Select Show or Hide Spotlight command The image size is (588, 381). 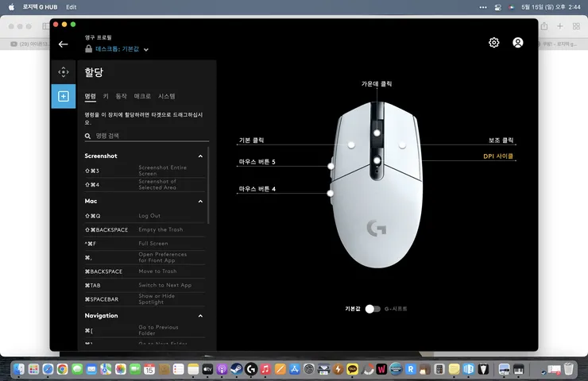pyautogui.click(x=145, y=299)
